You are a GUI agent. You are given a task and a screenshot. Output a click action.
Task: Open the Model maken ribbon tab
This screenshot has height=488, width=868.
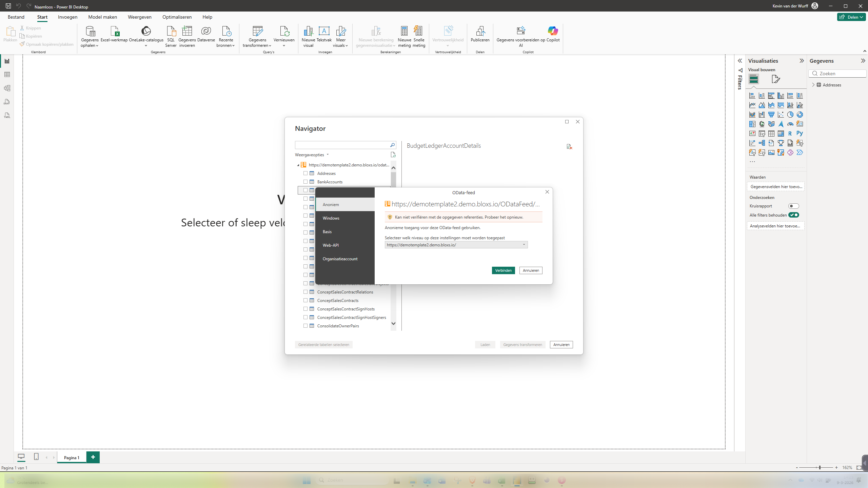102,17
